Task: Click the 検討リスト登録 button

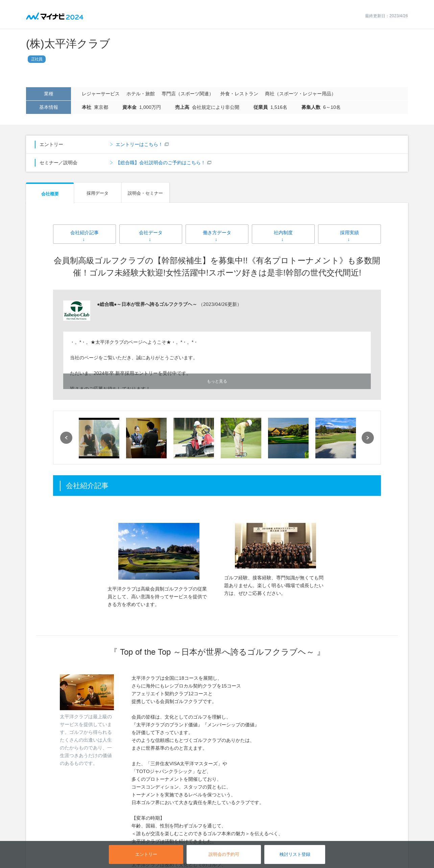Action: coord(295,854)
